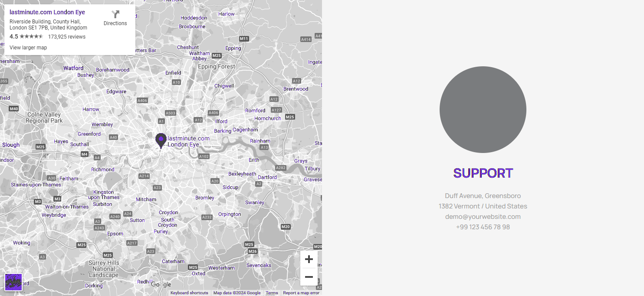
Task: Switch to satellite view thumbnail
Action: coord(13,282)
